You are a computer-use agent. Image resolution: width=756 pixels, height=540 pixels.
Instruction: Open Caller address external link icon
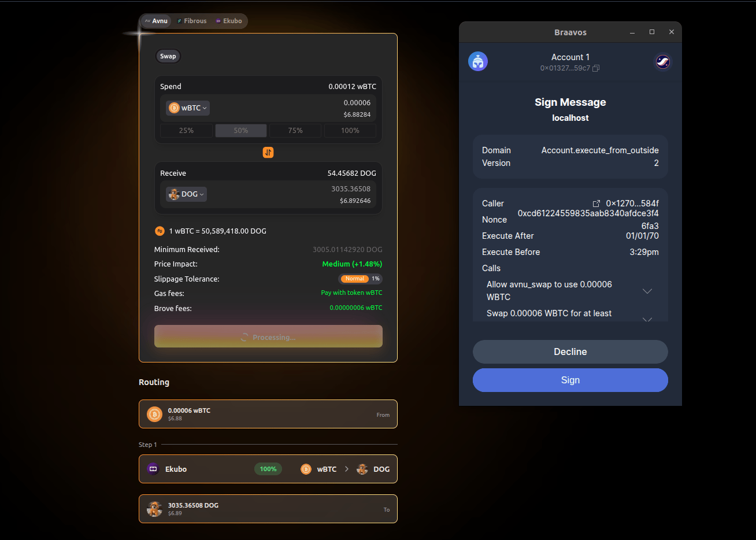(x=596, y=204)
